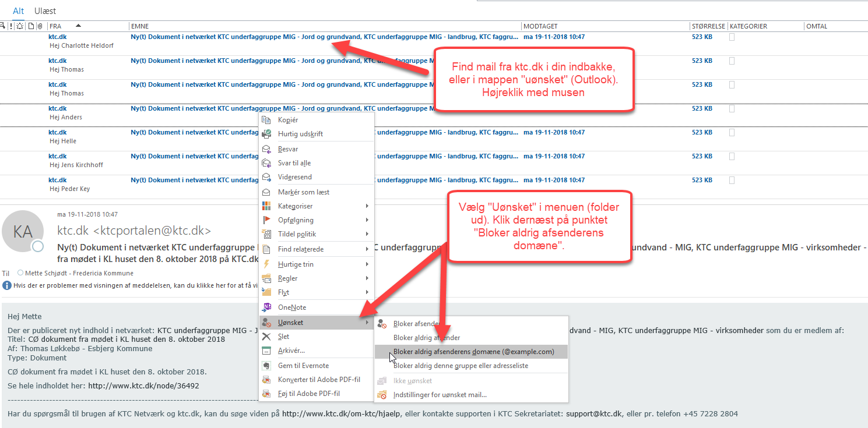Toggle category box on Hej Peder Key row
This screenshot has width=868, height=428.
[732, 180]
